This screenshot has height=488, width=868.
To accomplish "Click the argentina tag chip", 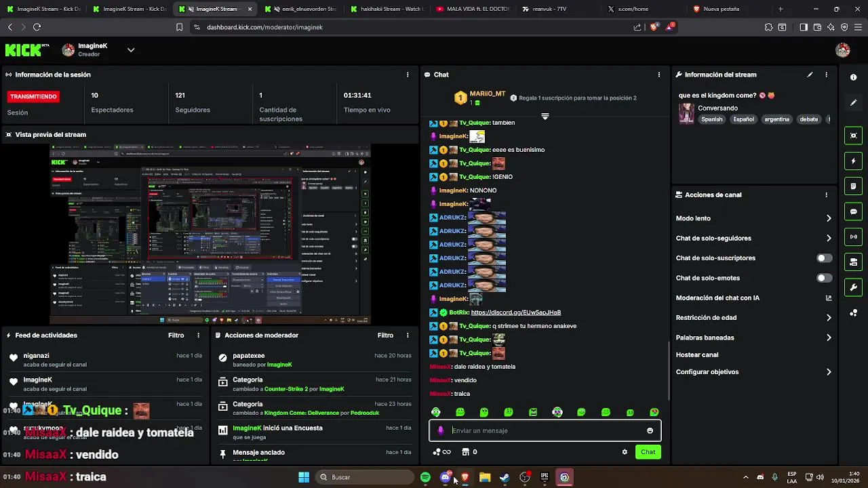I will pyautogui.click(x=776, y=119).
